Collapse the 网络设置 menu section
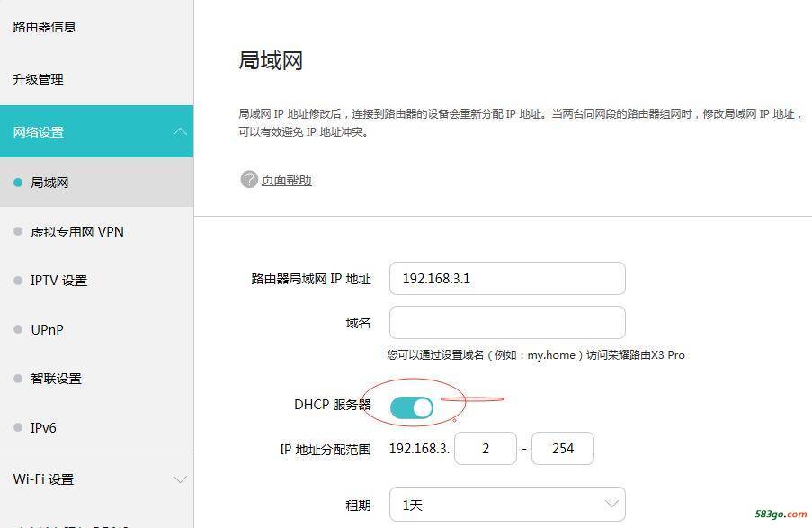Screen dimensions: 812x528 point(97,131)
